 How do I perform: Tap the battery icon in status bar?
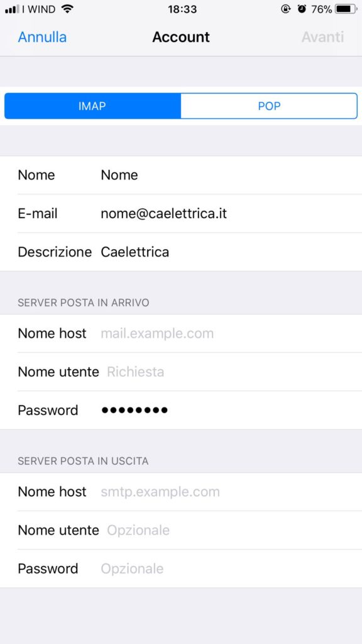pos(346,9)
